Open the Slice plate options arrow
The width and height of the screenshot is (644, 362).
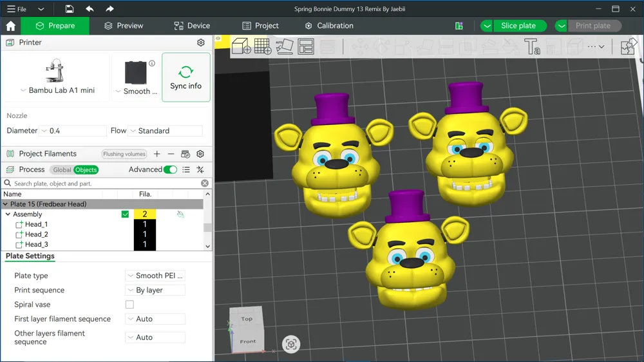pos(487,26)
